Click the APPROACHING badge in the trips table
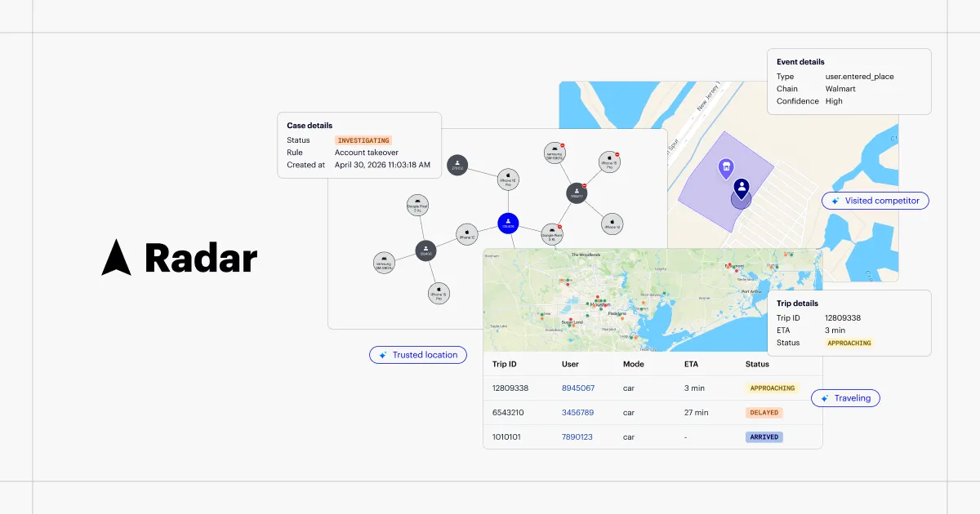 point(772,388)
